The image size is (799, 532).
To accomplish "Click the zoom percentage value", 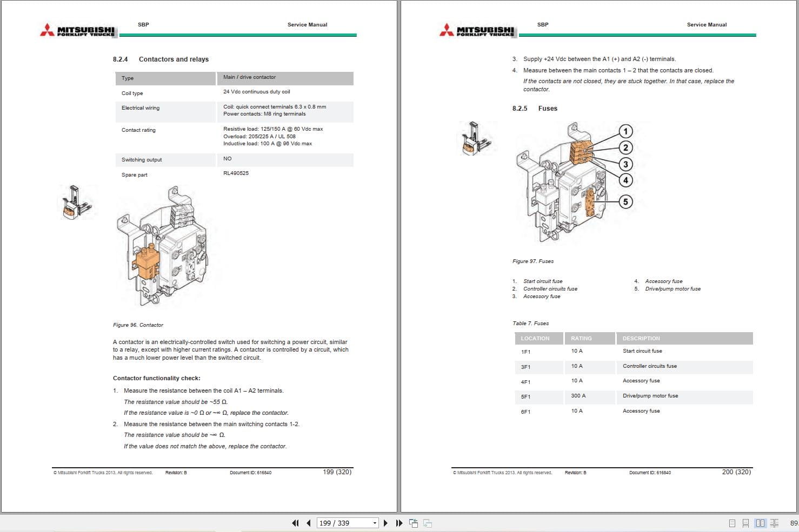I will pyautogui.click(x=794, y=523).
